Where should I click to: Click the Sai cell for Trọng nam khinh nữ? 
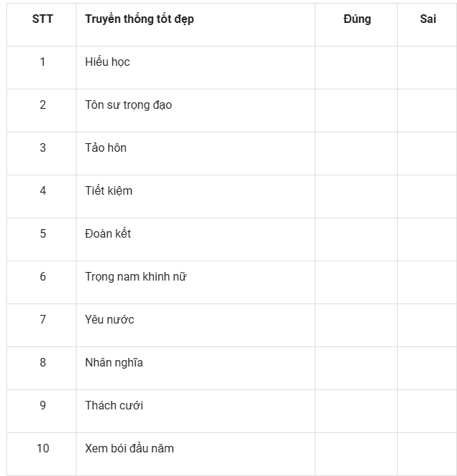click(427, 282)
